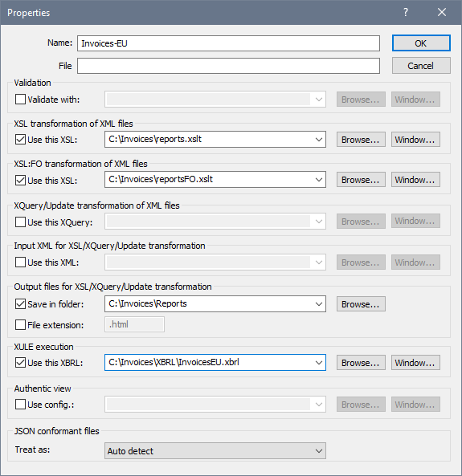Viewport: 462px width, 476px height.
Task: Expand the reportsFO.xslt path dropdown
Action: point(318,180)
